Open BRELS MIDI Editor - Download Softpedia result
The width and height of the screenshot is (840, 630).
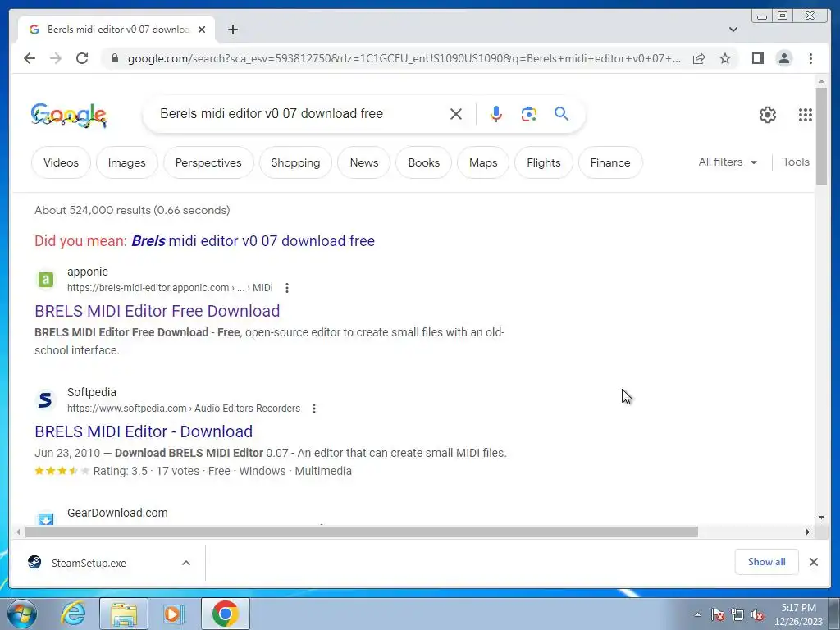pos(144,431)
